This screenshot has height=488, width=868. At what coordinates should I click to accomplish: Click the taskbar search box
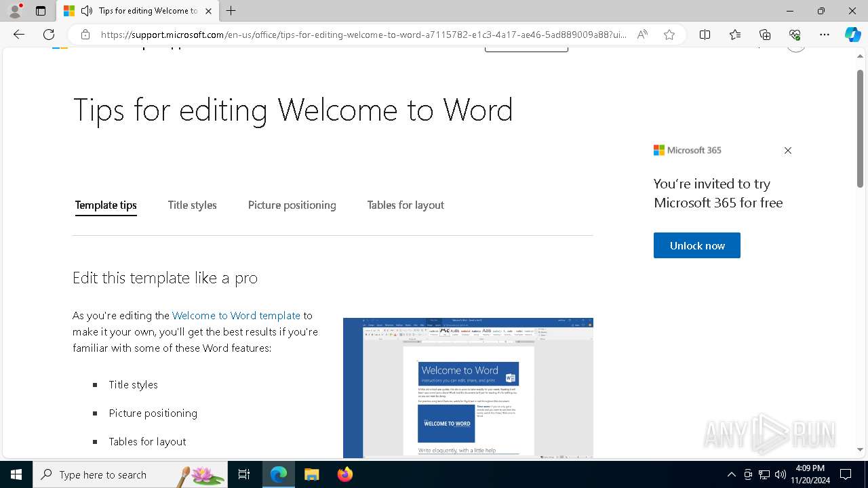pyautogui.click(x=130, y=474)
